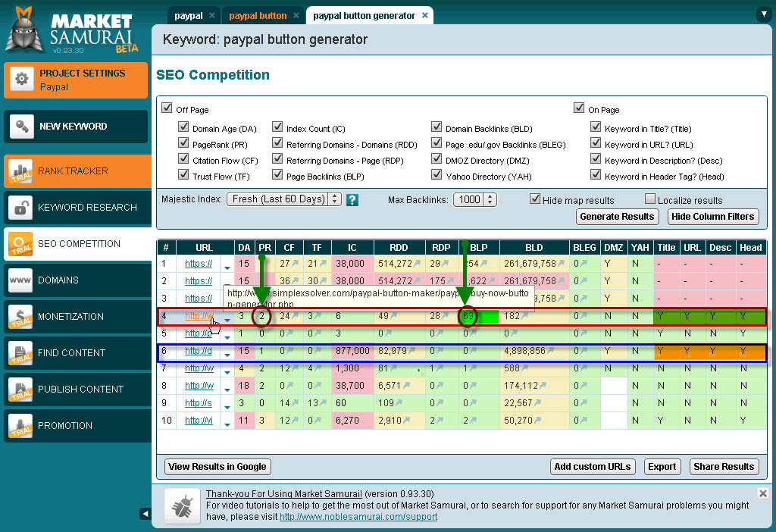Viewport: 776px width, 532px height.
Task: Close the footer message with X
Action: coord(762,493)
